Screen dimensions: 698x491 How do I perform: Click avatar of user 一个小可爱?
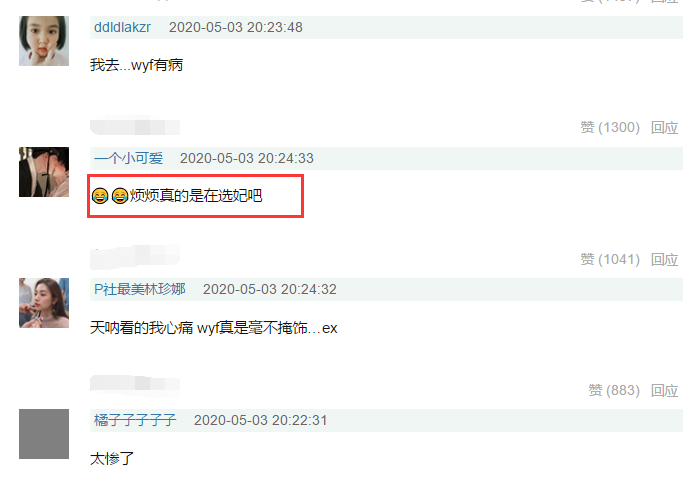click(44, 172)
